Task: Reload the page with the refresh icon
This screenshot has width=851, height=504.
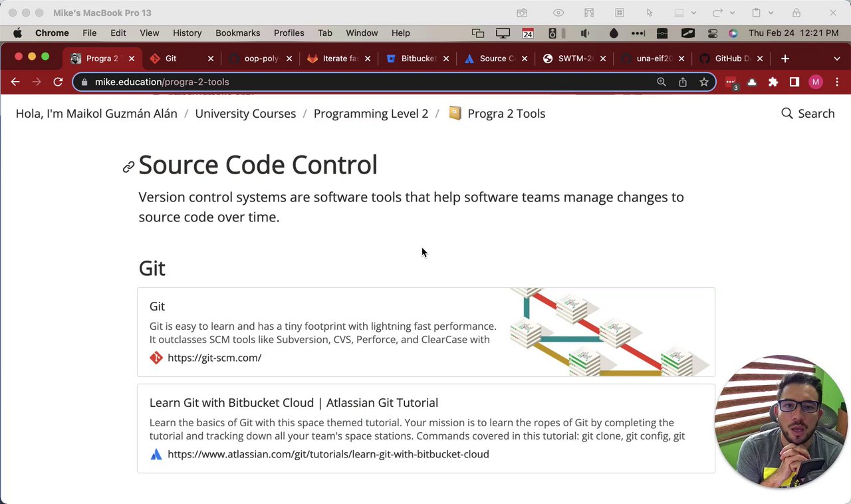Action: 58,82
